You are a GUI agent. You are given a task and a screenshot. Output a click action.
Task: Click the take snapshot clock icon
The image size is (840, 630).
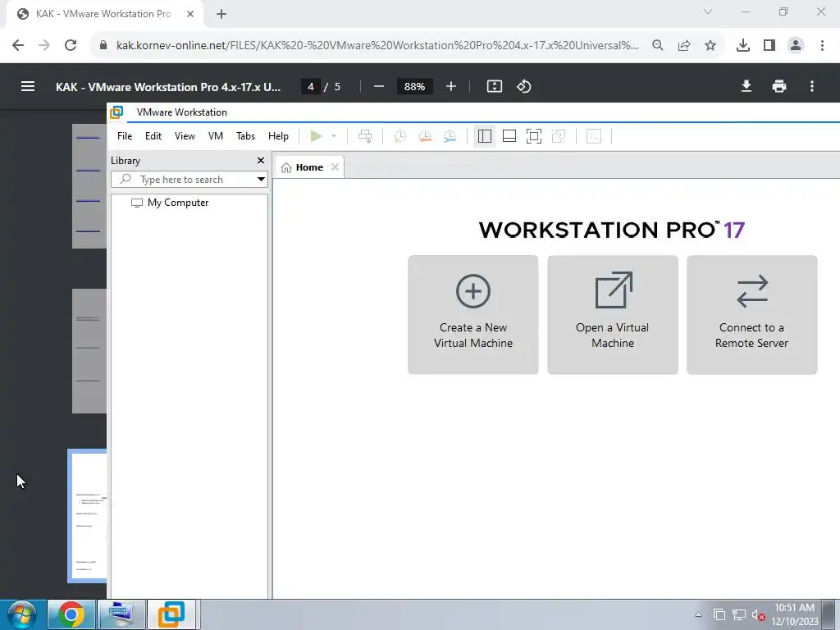[399, 137]
